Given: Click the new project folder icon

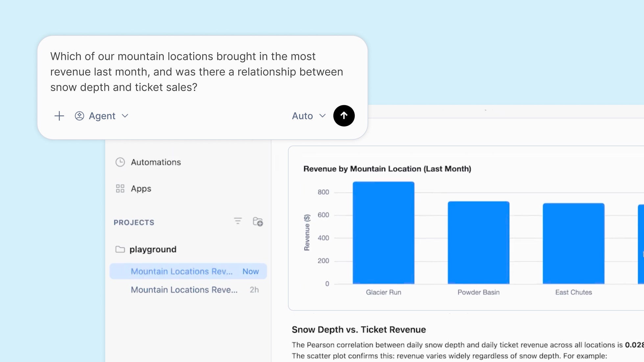Looking at the screenshot, I should click(258, 222).
